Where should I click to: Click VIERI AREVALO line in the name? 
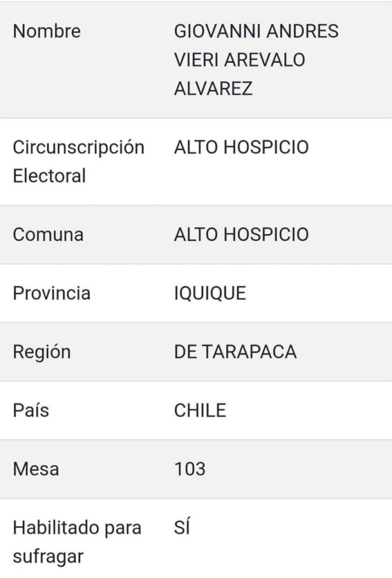tap(240, 60)
